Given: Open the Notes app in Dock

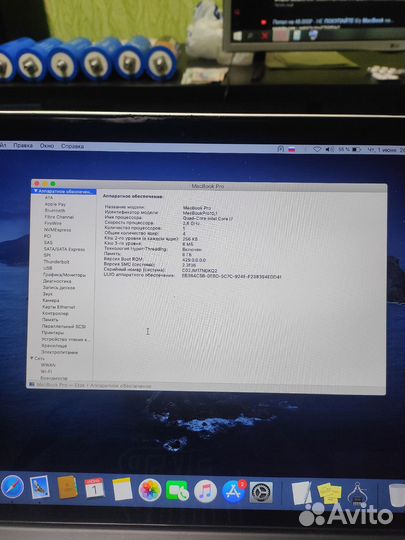Looking at the screenshot, I should pyautogui.click(x=122, y=489).
